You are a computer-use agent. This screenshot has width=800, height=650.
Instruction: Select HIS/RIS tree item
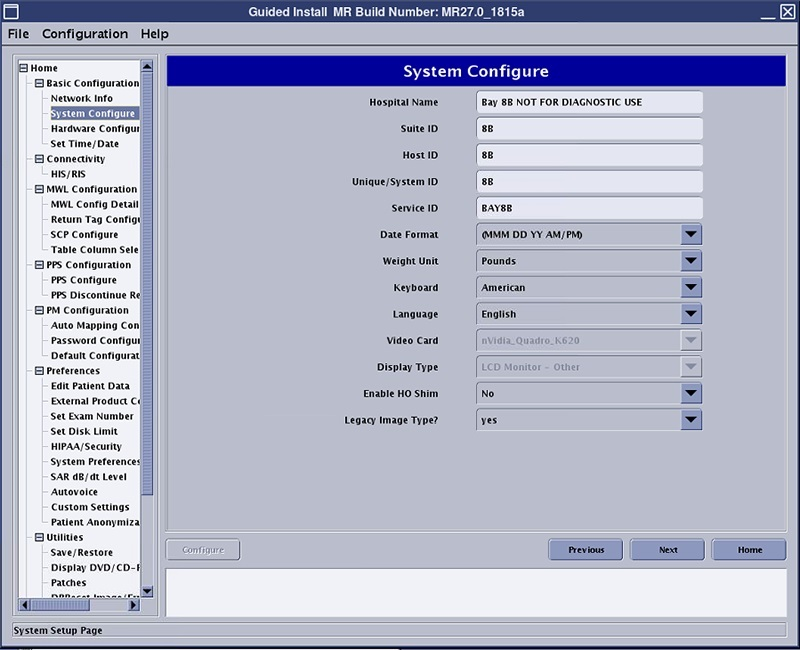(x=68, y=174)
